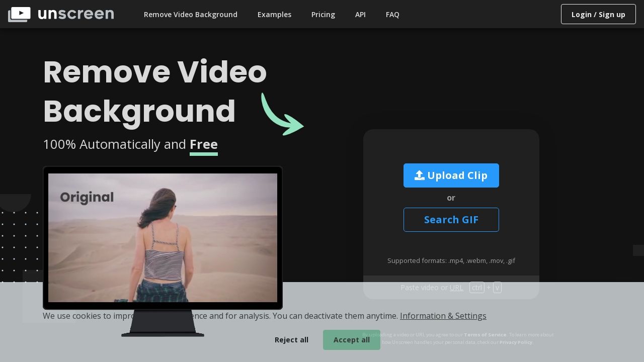Click the Original video preview on monitor
Screen dimensions: 644x362
tap(163, 238)
